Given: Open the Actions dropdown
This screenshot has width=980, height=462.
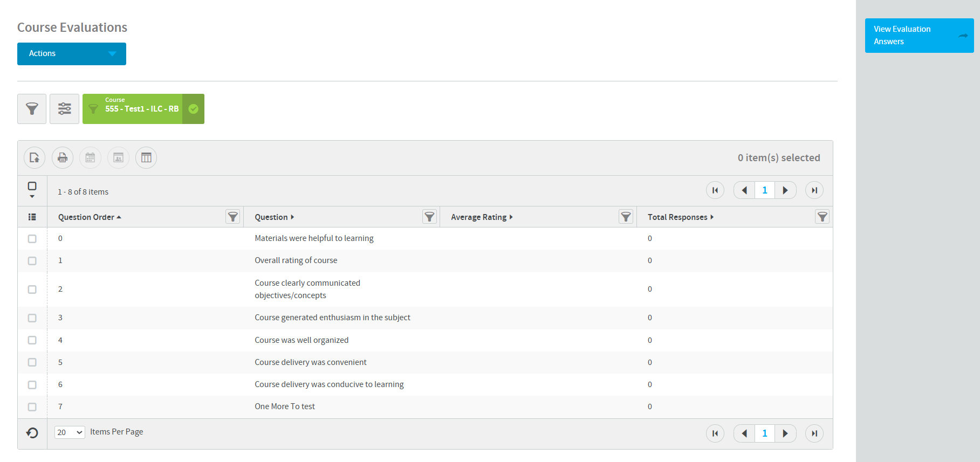Looking at the screenshot, I should (x=72, y=54).
